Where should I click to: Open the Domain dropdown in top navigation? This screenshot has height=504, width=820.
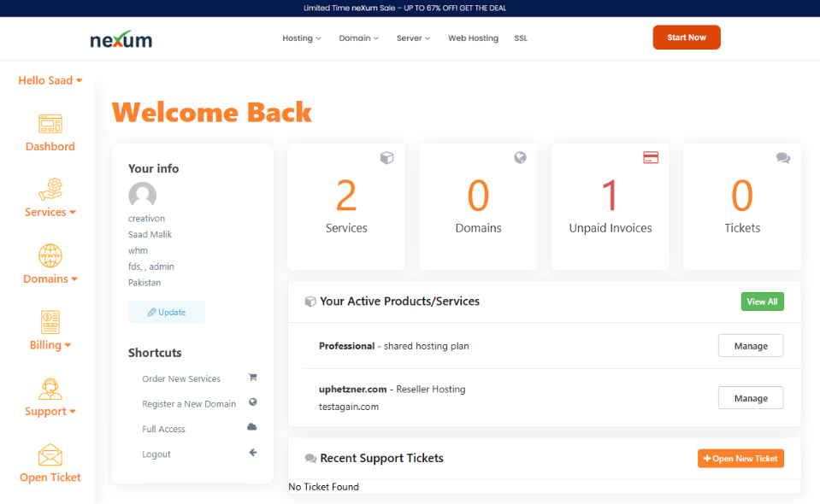358,38
